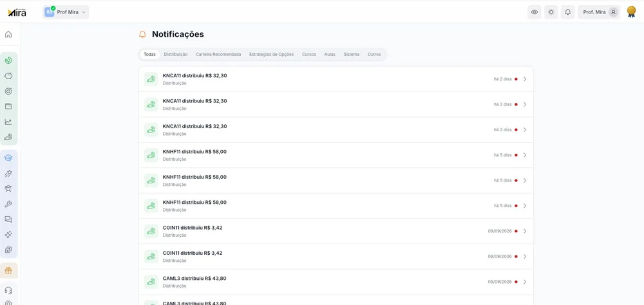Image resolution: width=644 pixels, height=305 pixels.
Task: Open the swap arrows sidebar icon
Action: click(8, 250)
